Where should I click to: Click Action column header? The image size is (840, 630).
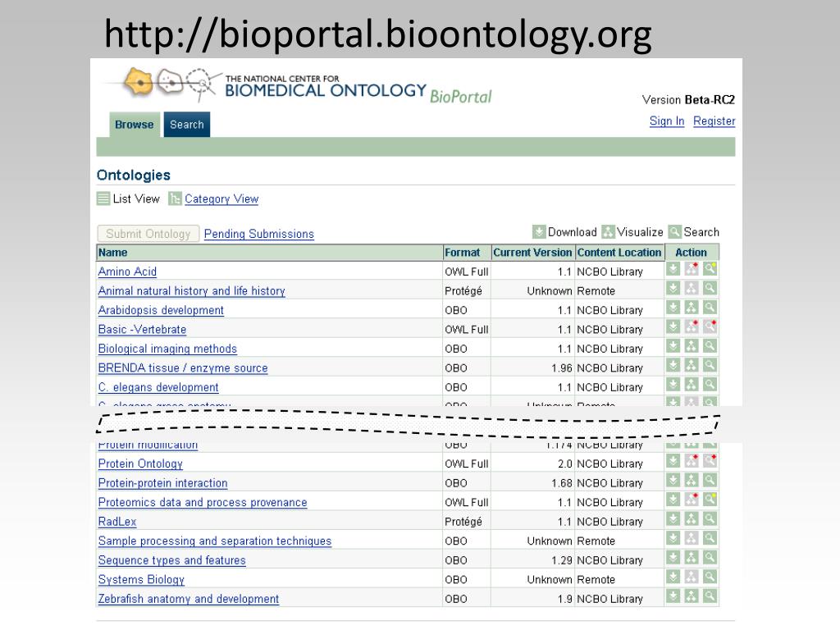click(691, 253)
